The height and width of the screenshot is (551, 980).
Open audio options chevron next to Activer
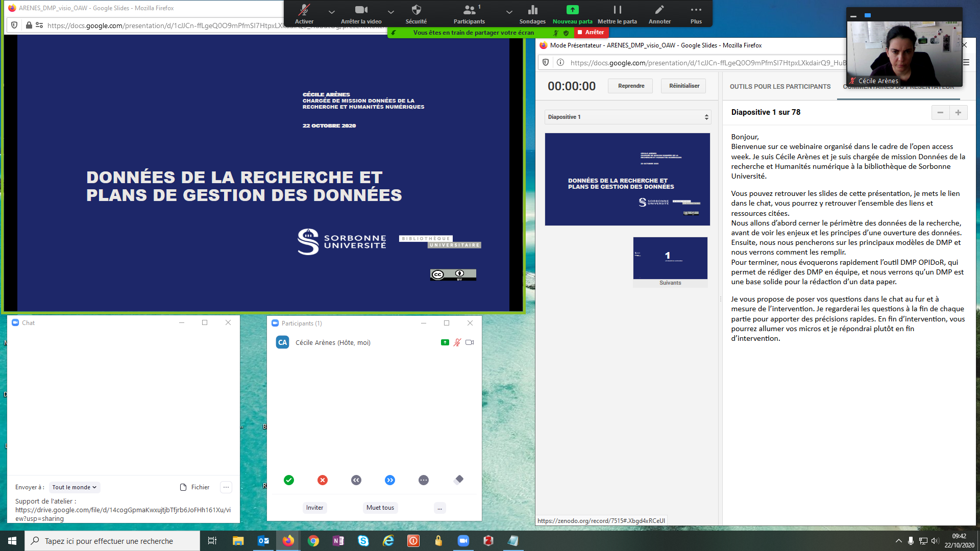[x=332, y=12]
